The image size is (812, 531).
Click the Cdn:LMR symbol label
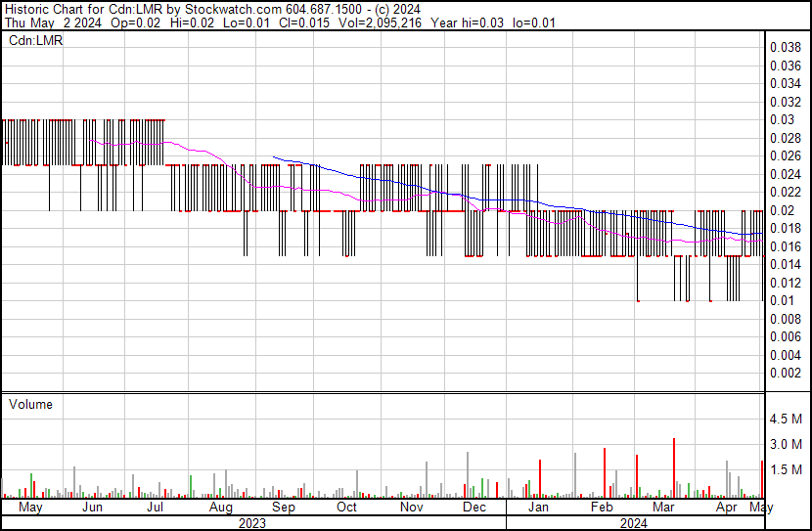point(34,41)
